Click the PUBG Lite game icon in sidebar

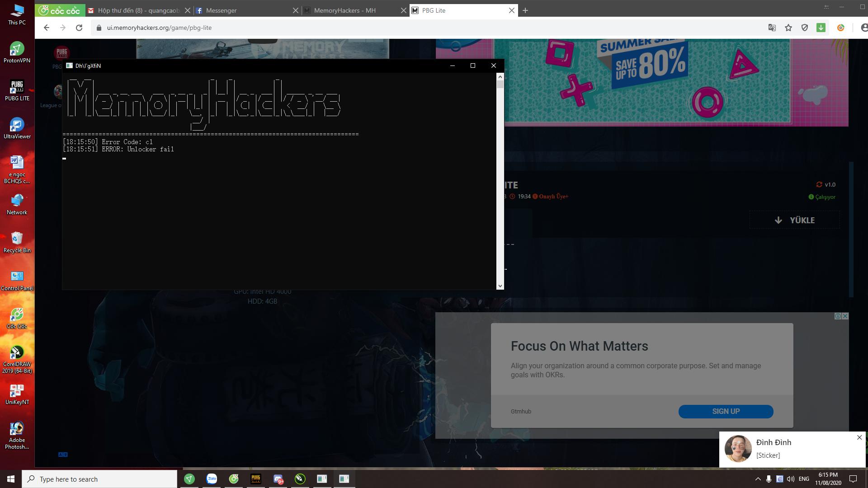click(x=61, y=53)
